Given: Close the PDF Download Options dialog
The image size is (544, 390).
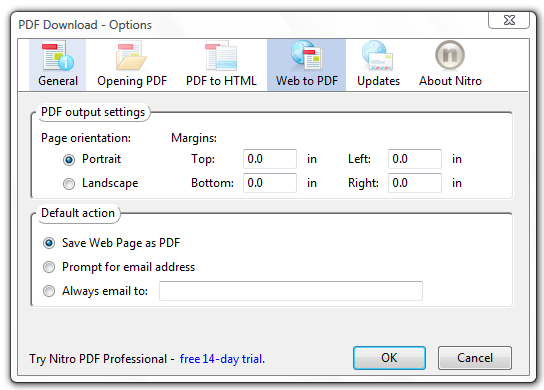Looking at the screenshot, I should point(509,20).
